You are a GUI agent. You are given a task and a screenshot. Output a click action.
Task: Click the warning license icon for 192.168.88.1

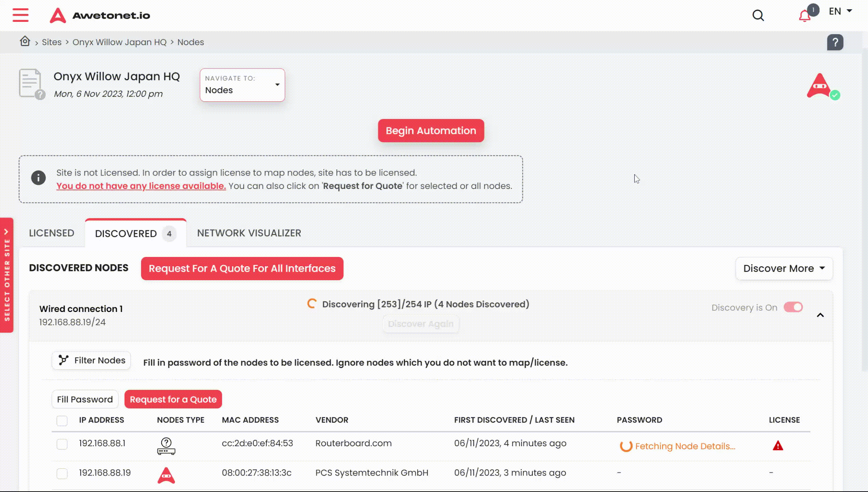[x=778, y=446]
